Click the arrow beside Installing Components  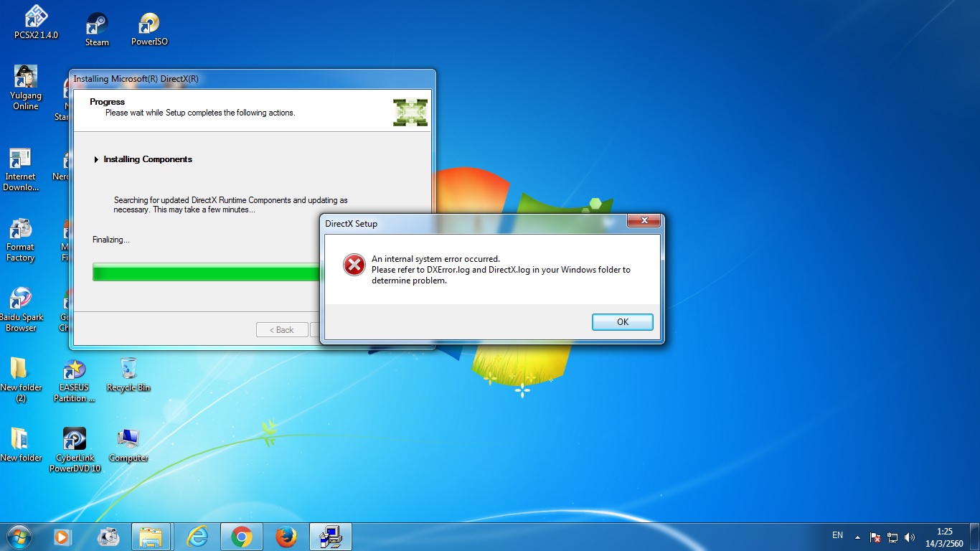click(x=96, y=159)
